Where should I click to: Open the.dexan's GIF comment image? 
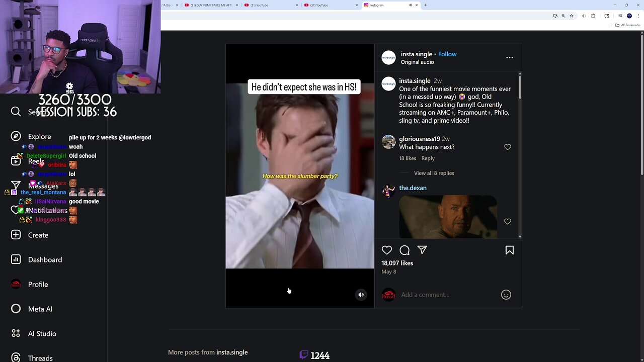coord(448,216)
